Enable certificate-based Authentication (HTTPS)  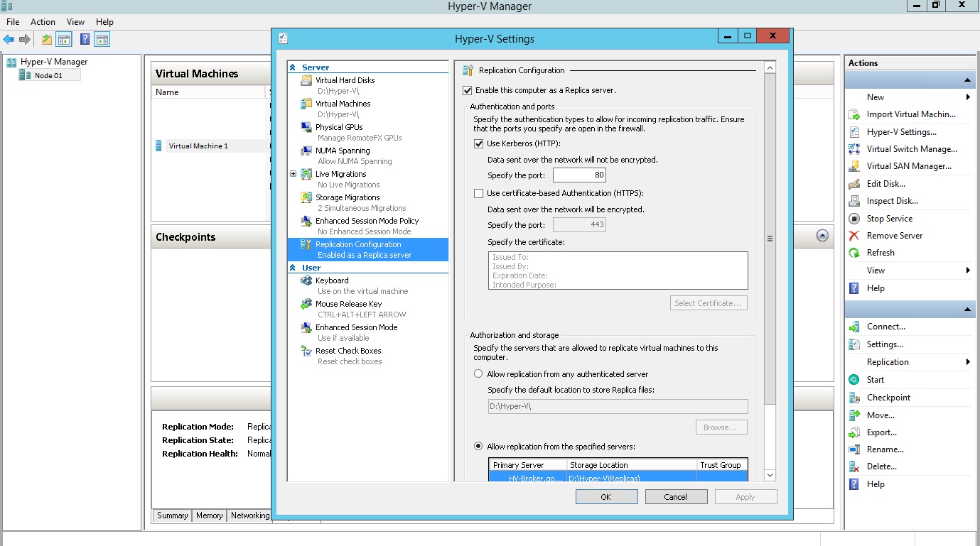coord(479,193)
